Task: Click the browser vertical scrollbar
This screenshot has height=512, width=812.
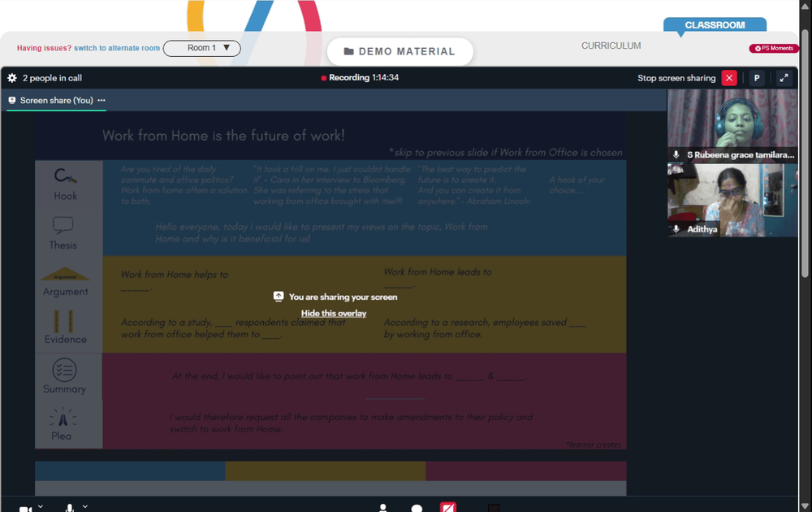Action: tap(805, 153)
